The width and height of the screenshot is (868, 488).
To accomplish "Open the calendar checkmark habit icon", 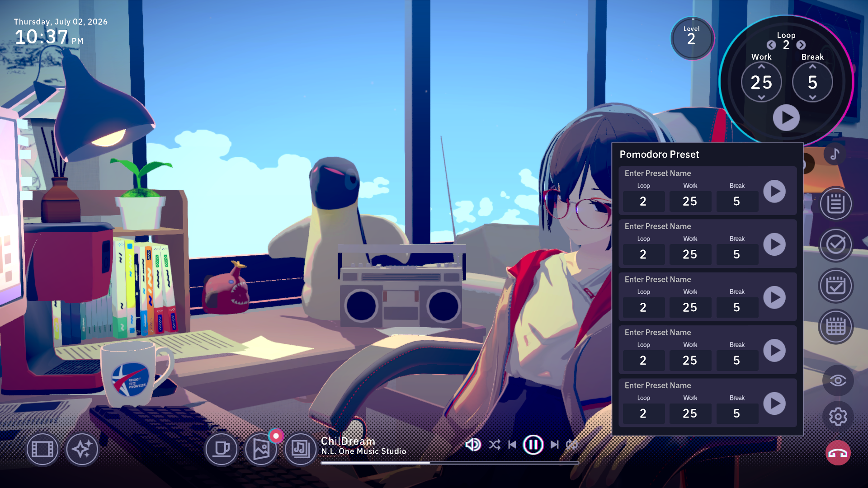I will [x=836, y=286].
